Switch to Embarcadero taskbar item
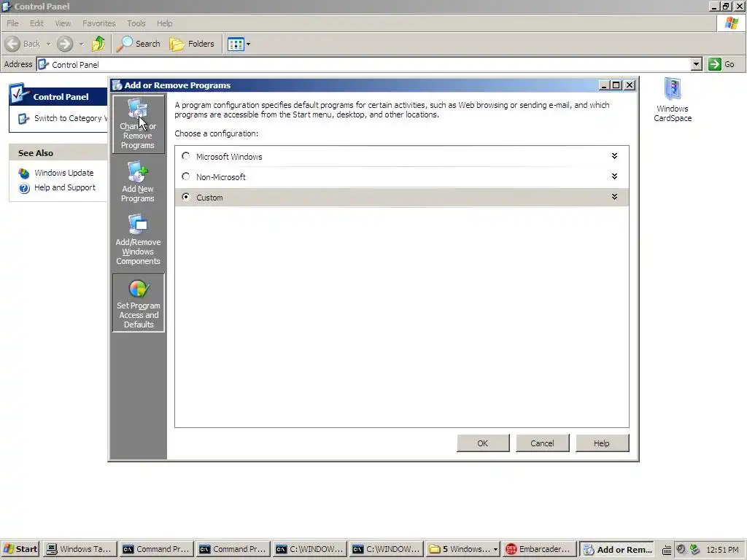Viewport: 747px width, 560px height. click(539, 549)
